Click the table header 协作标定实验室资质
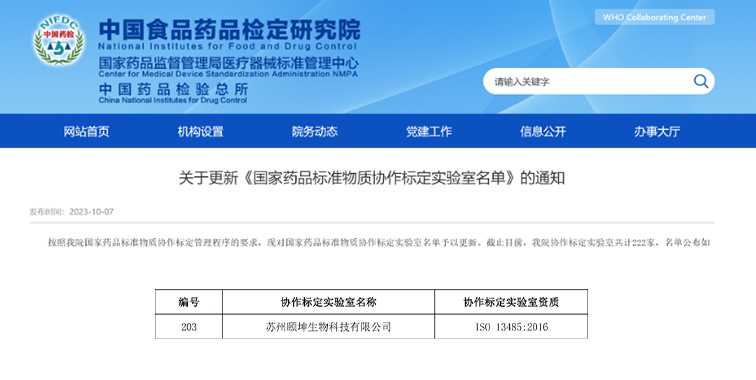 [511, 302]
